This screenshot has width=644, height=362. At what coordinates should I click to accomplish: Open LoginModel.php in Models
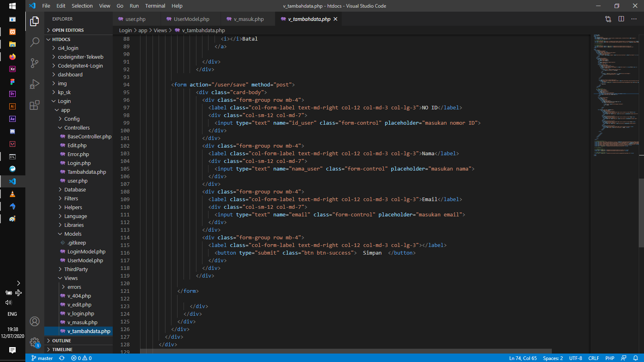78,251
